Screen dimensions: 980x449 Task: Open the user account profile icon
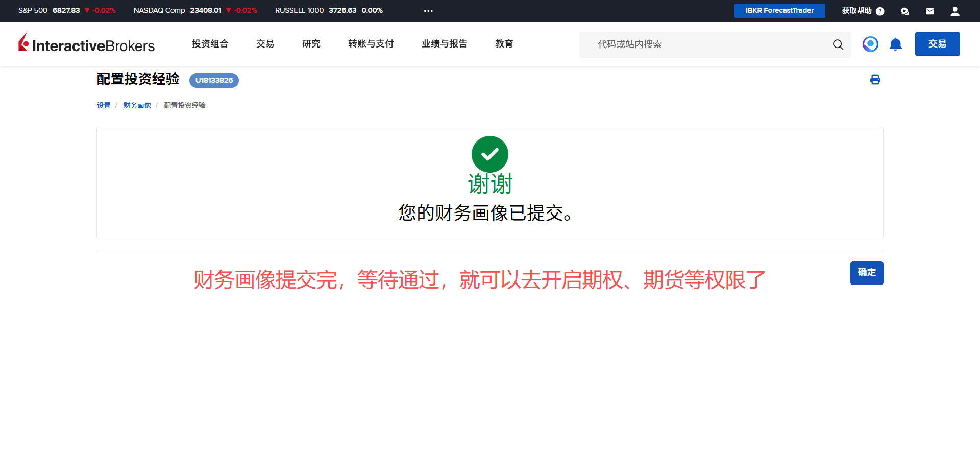tap(954, 11)
